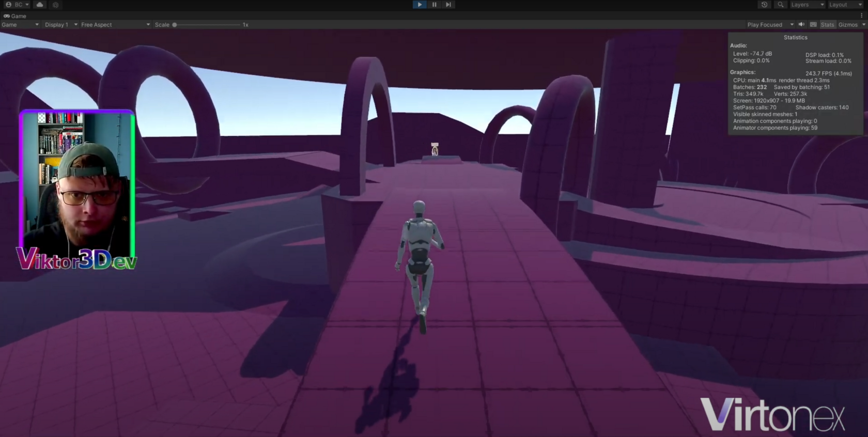
Task: Open the editor search magnifier icon
Action: click(780, 5)
